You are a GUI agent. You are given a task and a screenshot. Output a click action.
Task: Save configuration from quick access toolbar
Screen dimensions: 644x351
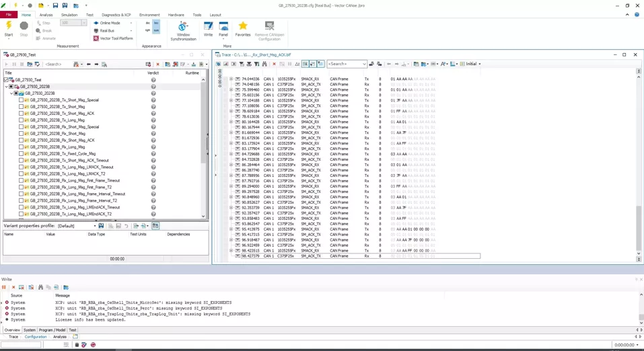coord(55,5)
